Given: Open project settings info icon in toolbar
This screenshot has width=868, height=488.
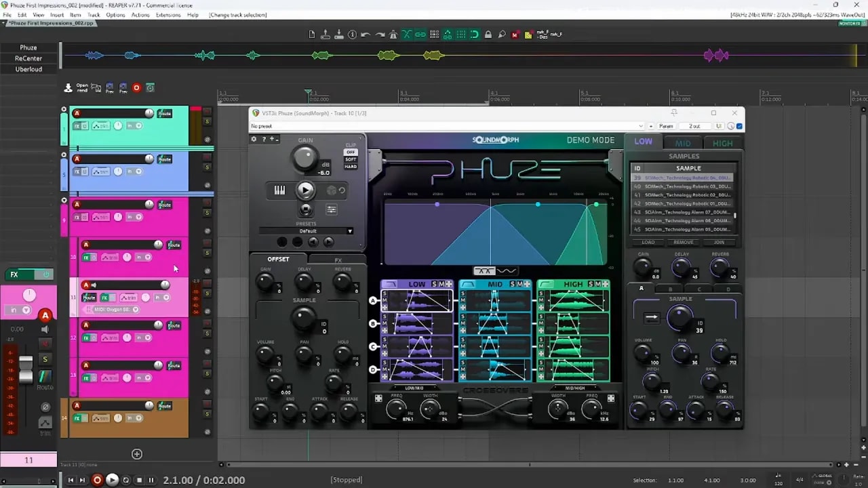Looking at the screenshot, I should (x=352, y=35).
